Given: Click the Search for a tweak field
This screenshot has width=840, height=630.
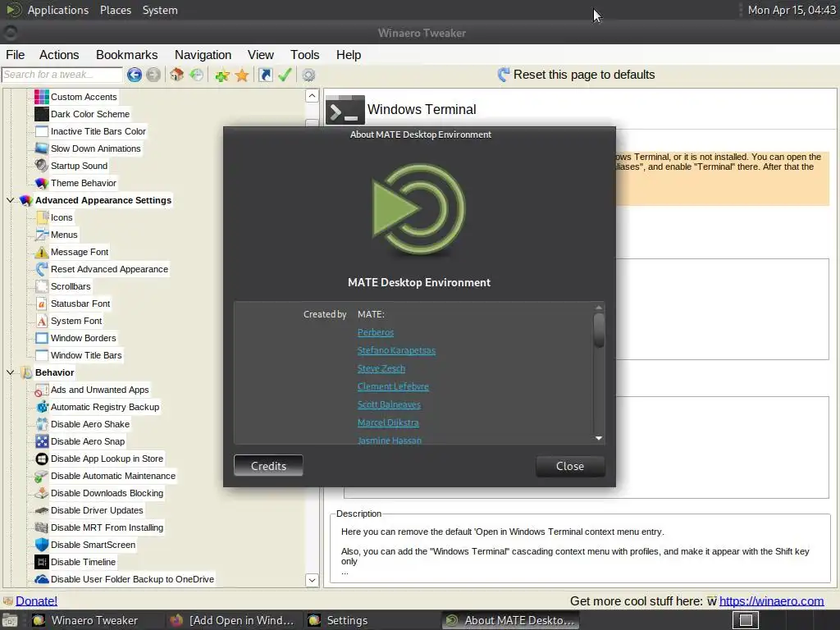Looking at the screenshot, I should point(62,75).
